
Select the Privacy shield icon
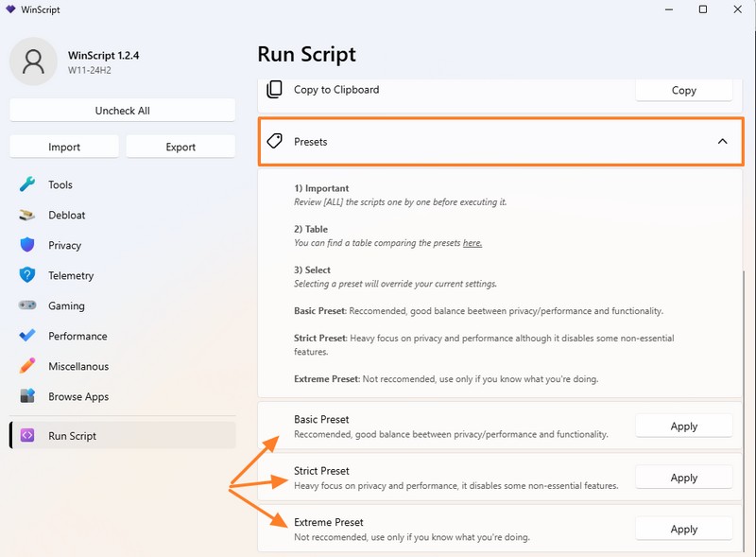pyautogui.click(x=27, y=245)
